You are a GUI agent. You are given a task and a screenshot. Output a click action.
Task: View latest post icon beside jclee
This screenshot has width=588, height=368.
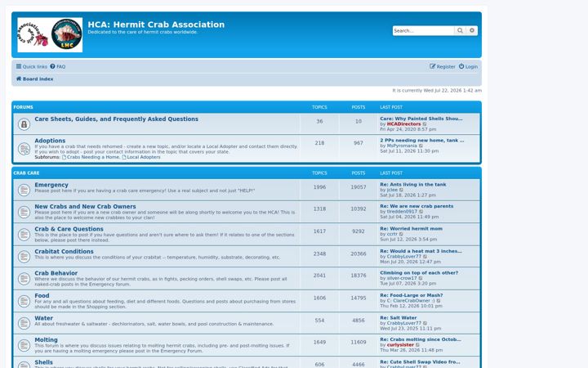click(401, 191)
